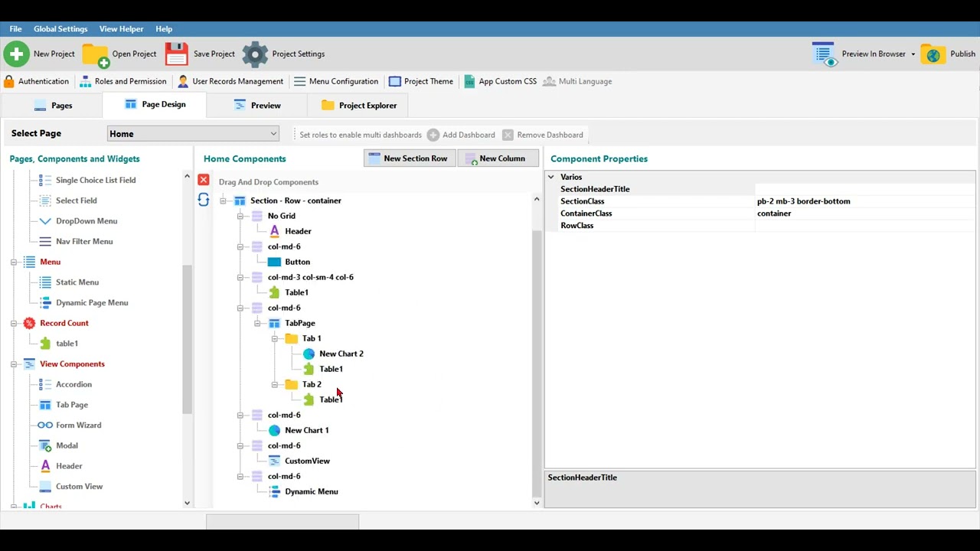
Task: Click the Open Project folder icon
Action: pyautogui.click(x=96, y=54)
